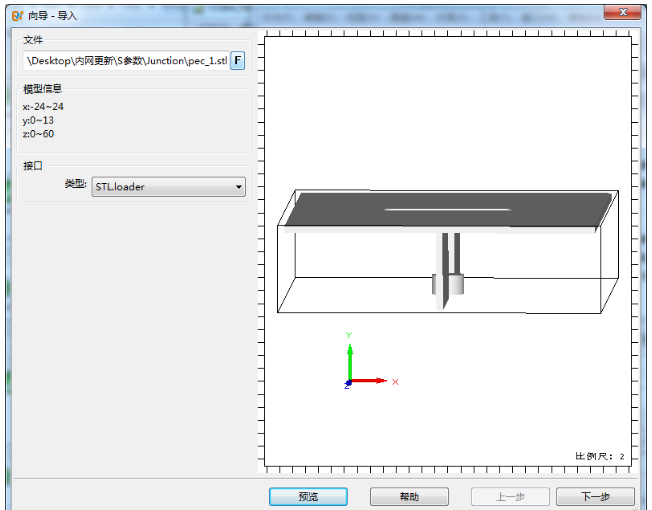Click the 上一步 previous step button
652x510 pixels.
click(x=510, y=497)
